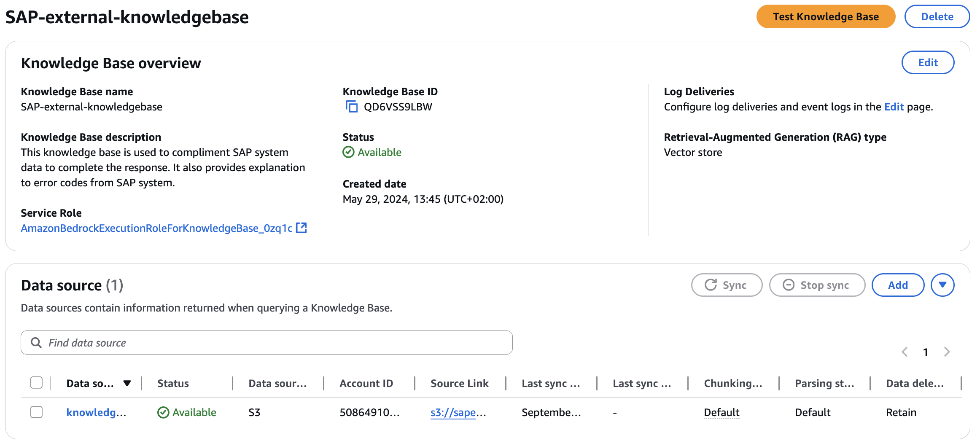Sort by Data source name column arrow
The height and width of the screenshot is (446, 980).
pyautogui.click(x=127, y=383)
